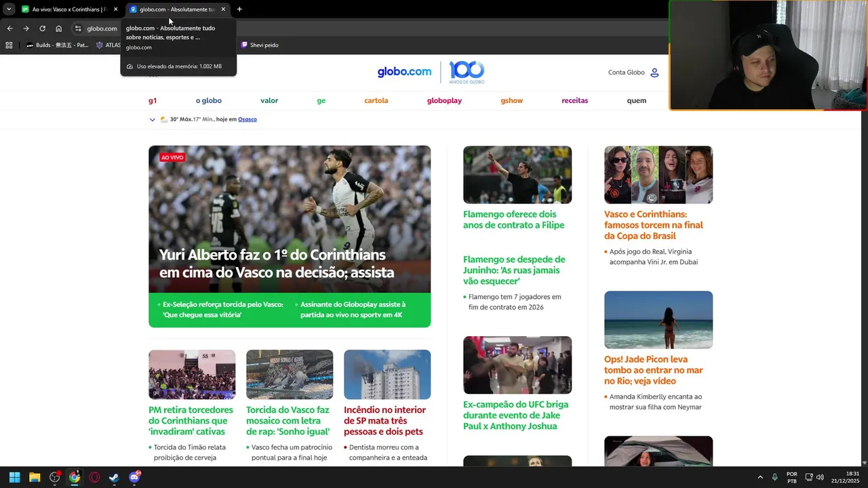Open the Windows Start menu
This screenshot has width=868, height=488.
tap(14, 477)
